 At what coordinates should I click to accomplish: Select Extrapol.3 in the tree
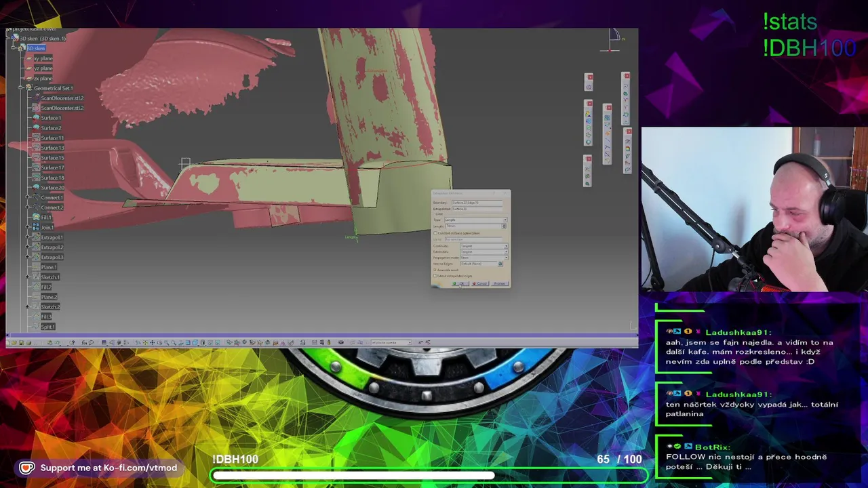[x=52, y=257]
